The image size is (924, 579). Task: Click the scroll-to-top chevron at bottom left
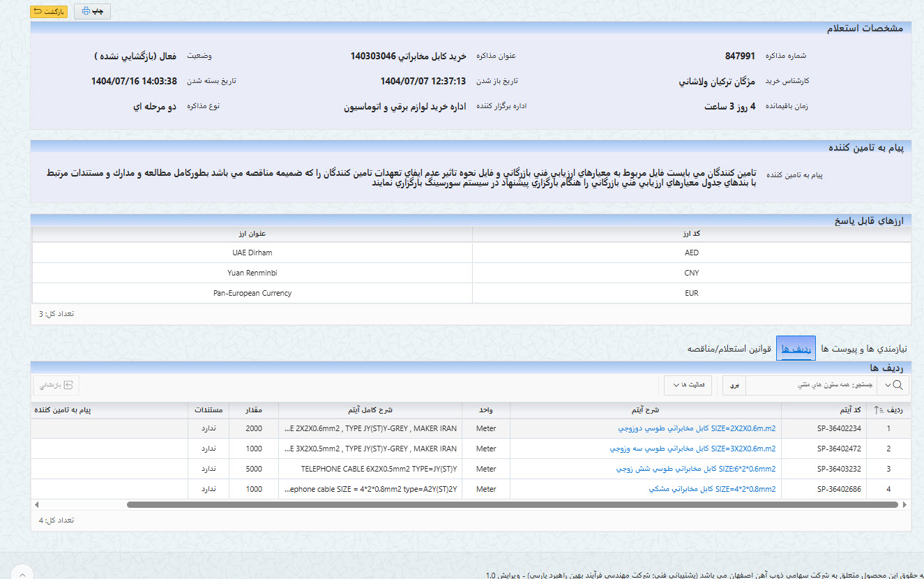[22, 573]
